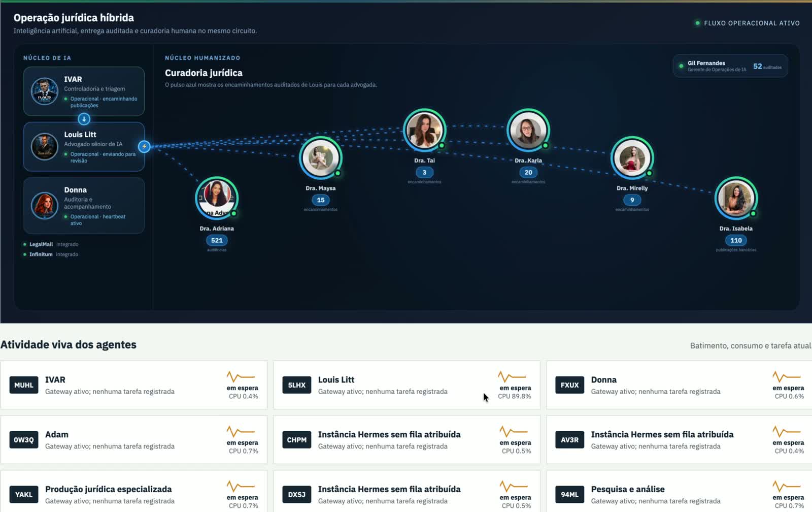Image resolution: width=812 pixels, height=512 pixels.
Task: Click the Pesquisa e análise card title
Action: (628, 489)
